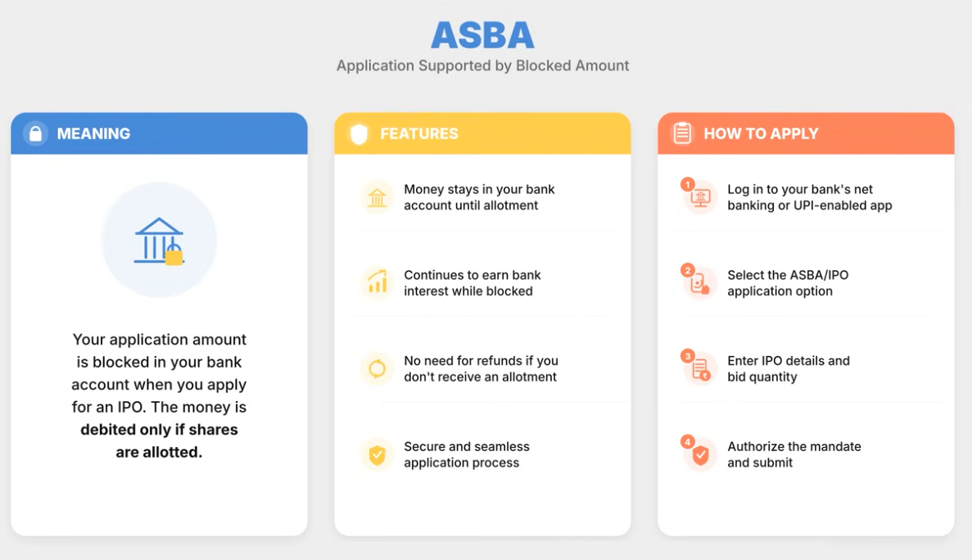Click step 3 IPO details document icon

click(700, 369)
